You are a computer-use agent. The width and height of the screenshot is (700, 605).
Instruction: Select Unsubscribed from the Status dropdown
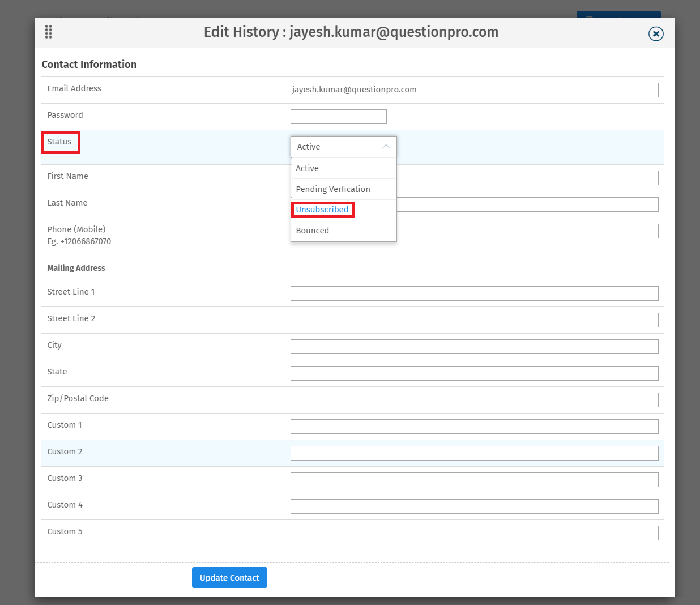coord(322,210)
